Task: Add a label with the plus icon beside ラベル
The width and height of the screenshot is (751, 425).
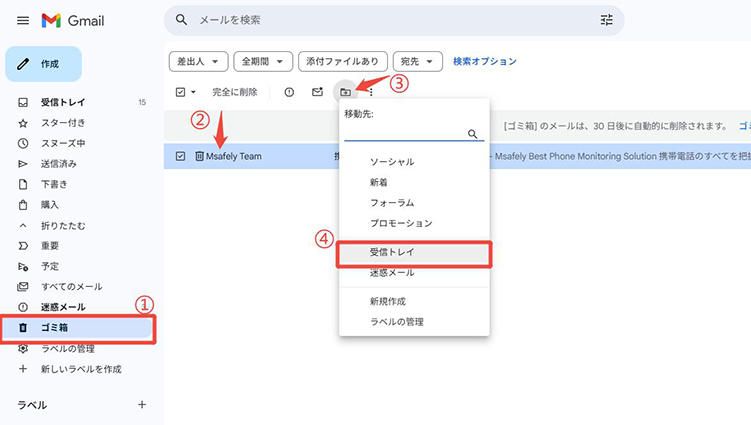Action: click(142, 405)
